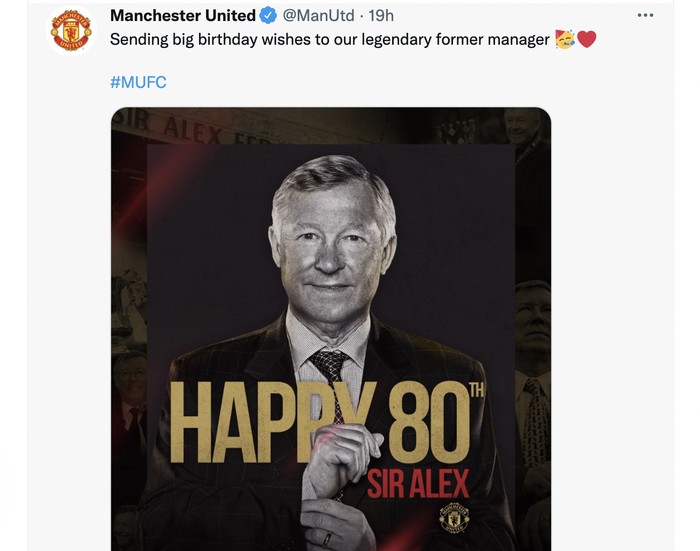This screenshot has height=551, width=700.
Task: Open the #MUFC hashtag
Action: 137,82
